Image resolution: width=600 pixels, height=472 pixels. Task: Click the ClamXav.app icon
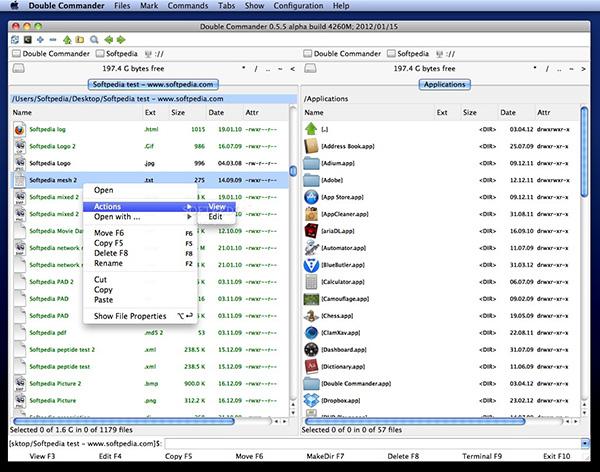tap(311, 333)
